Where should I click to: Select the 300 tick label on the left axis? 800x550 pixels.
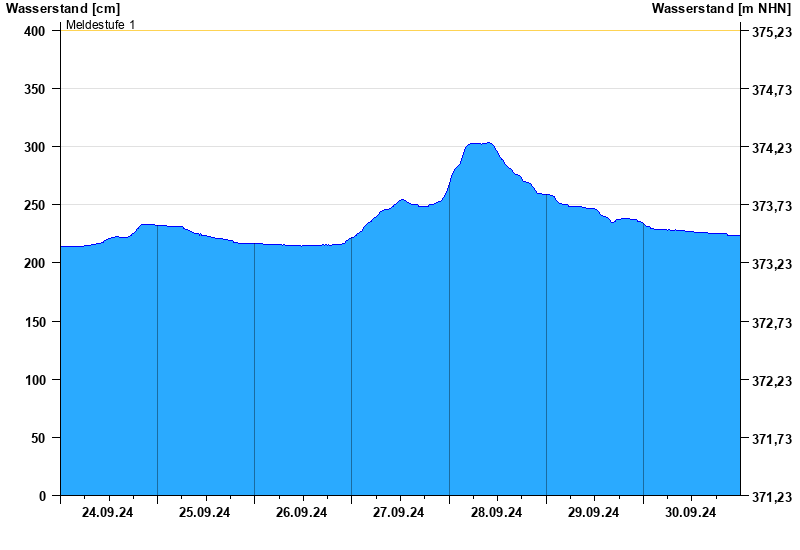click(x=36, y=147)
